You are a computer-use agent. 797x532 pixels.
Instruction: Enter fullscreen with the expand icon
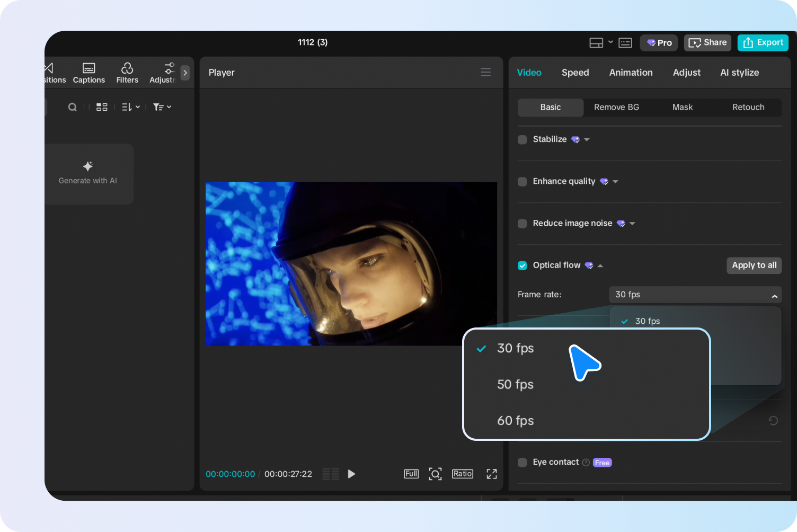pos(491,474)
